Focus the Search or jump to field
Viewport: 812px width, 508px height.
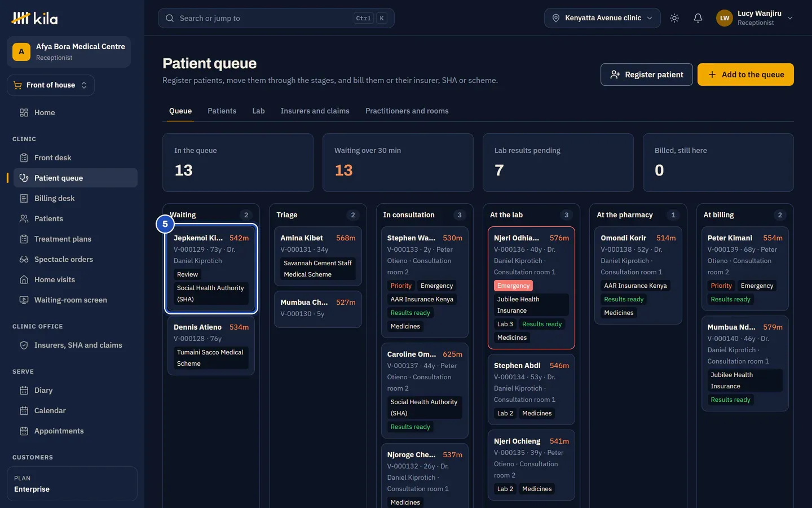click(x=276, y=18)
